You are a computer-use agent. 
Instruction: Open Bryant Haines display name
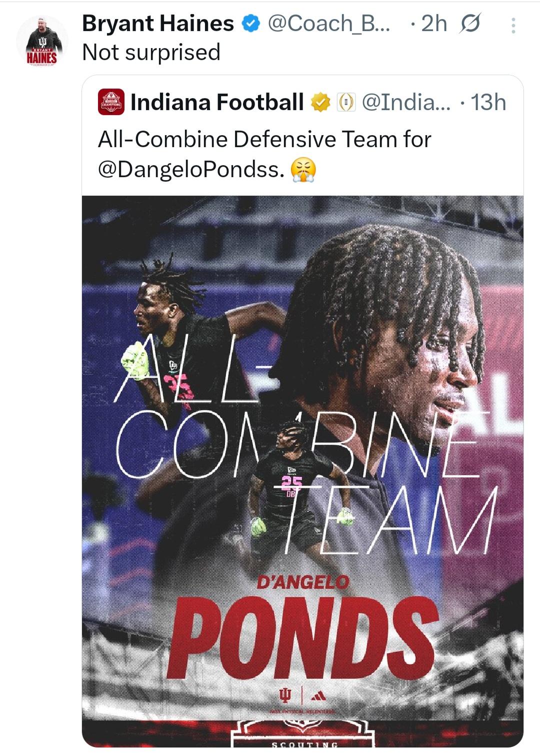[x=158, y=24]
